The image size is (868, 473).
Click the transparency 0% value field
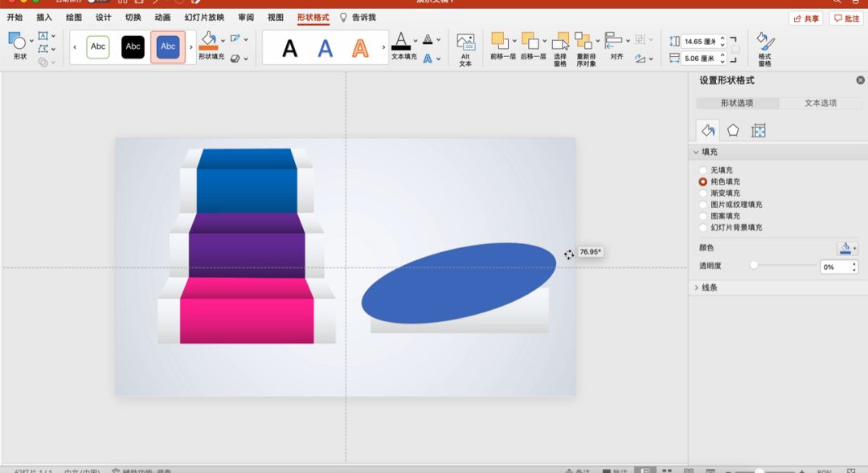(x=835, y=267)
